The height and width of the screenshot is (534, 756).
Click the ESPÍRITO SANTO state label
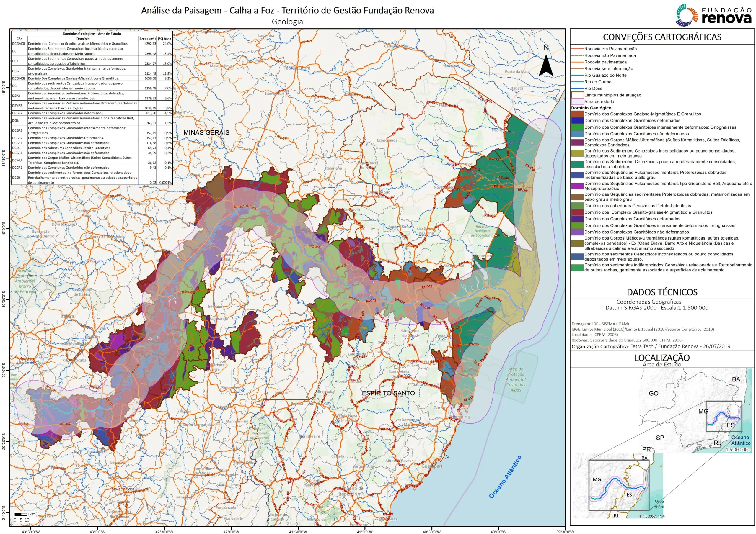(x=388, y=393)
